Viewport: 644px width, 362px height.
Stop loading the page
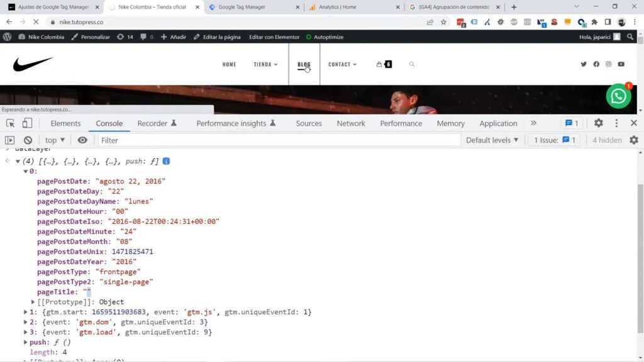[36, 22]
